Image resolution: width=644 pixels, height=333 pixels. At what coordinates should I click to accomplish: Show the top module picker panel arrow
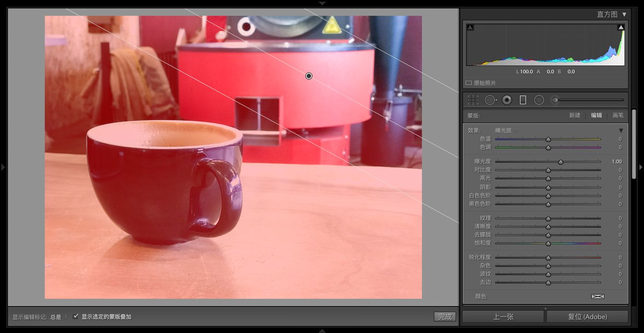pos(322,3)
